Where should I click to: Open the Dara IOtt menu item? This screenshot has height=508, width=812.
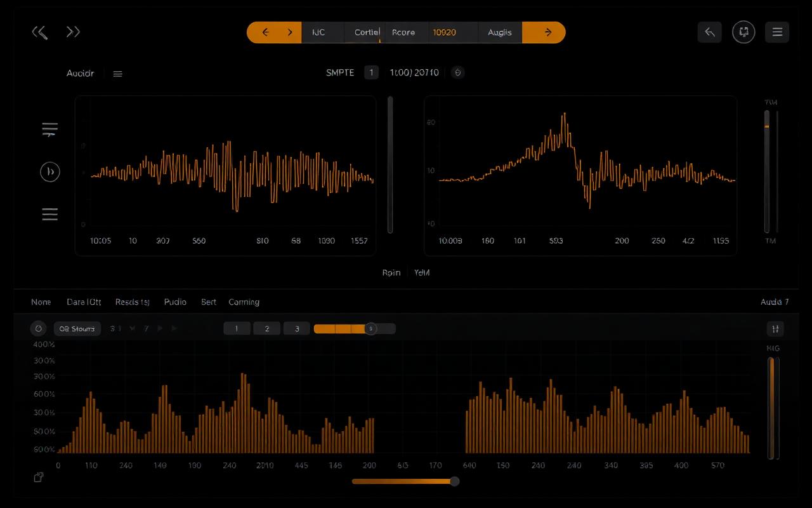84,302
